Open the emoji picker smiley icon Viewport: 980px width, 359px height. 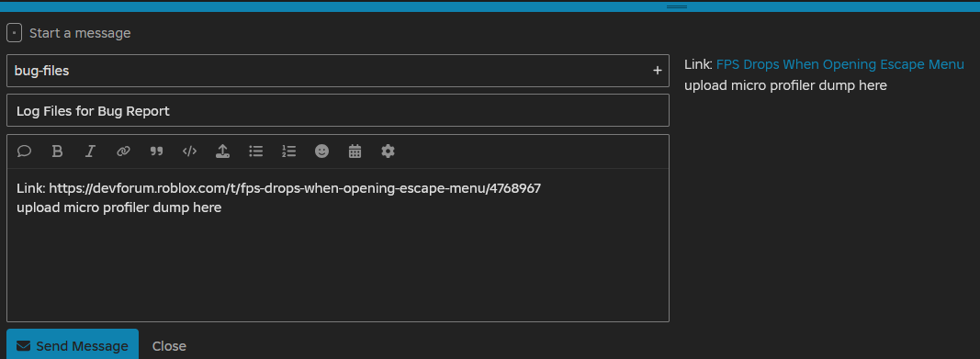[x=321, y=151]
